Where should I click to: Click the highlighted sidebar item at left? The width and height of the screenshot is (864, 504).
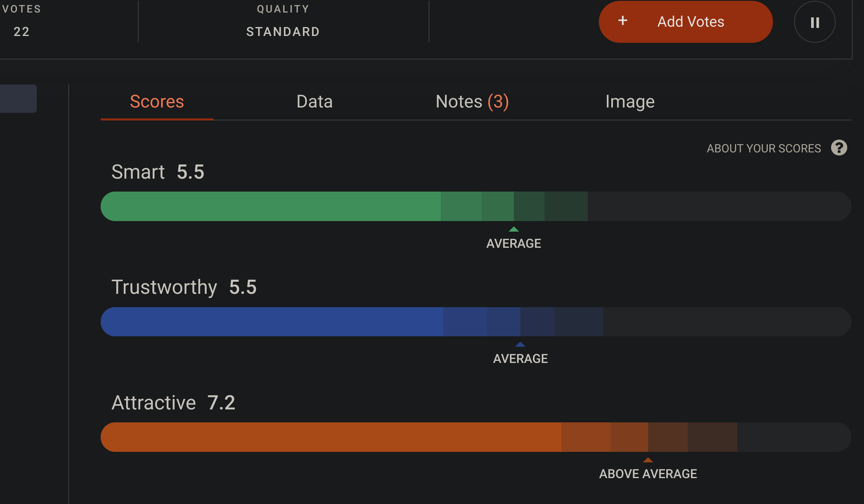coord(18,99)
